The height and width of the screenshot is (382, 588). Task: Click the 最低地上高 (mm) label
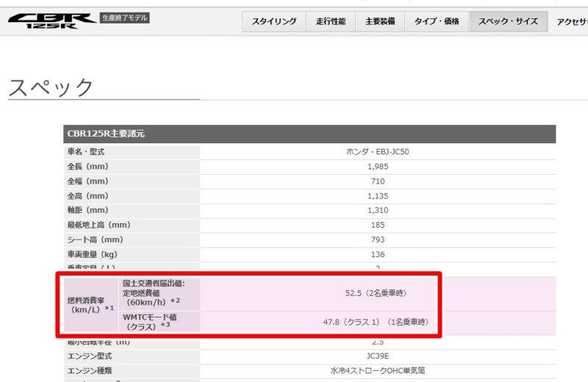pyautogui.click(x=99, y=225)
